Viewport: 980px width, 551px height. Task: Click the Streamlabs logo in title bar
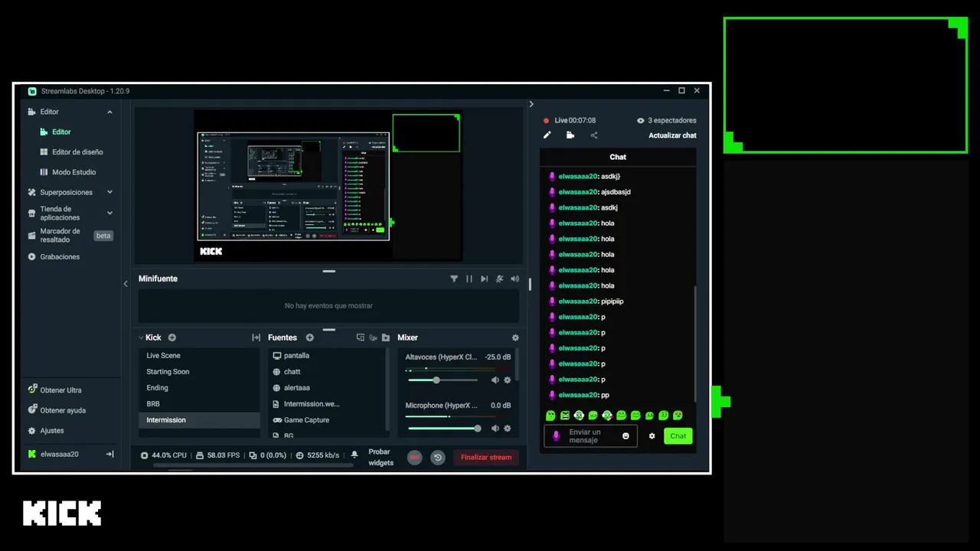pyautogui.click(x=32, y=91)
